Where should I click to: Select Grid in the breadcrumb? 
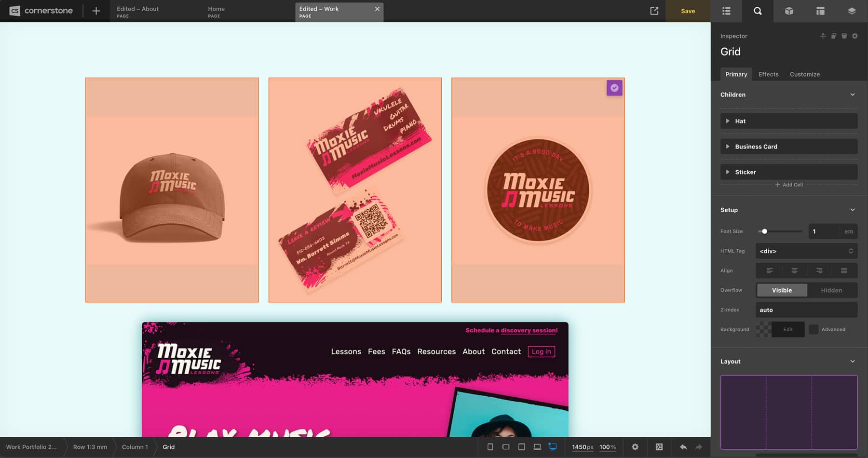[169, 447]
